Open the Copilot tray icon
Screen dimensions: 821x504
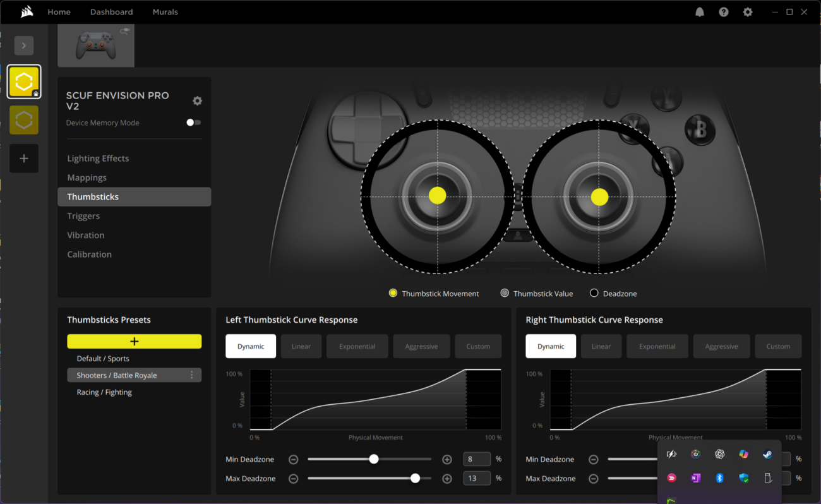(743, 454)
